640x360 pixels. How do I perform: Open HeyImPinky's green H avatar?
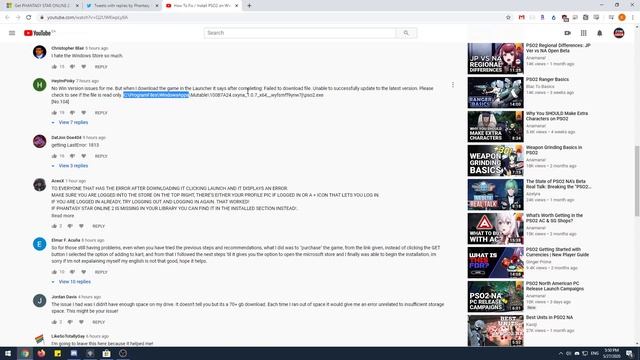tap(40, 85)
